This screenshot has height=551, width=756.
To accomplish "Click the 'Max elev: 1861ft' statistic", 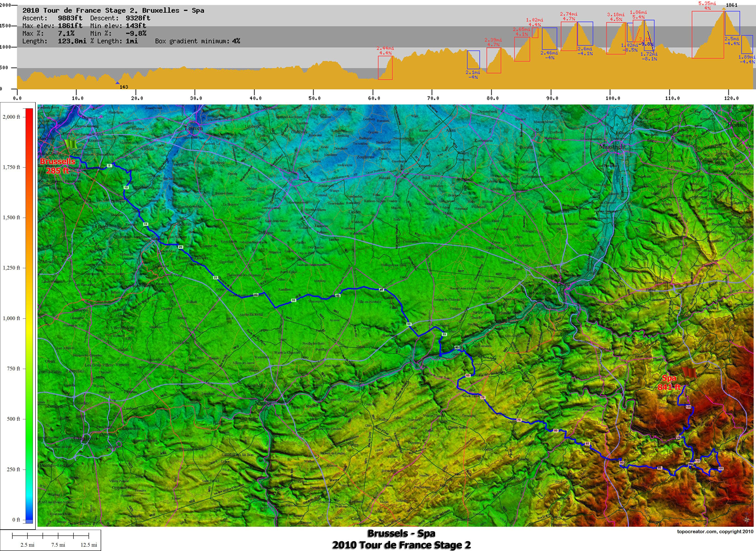I will click(x=52, y=26).
